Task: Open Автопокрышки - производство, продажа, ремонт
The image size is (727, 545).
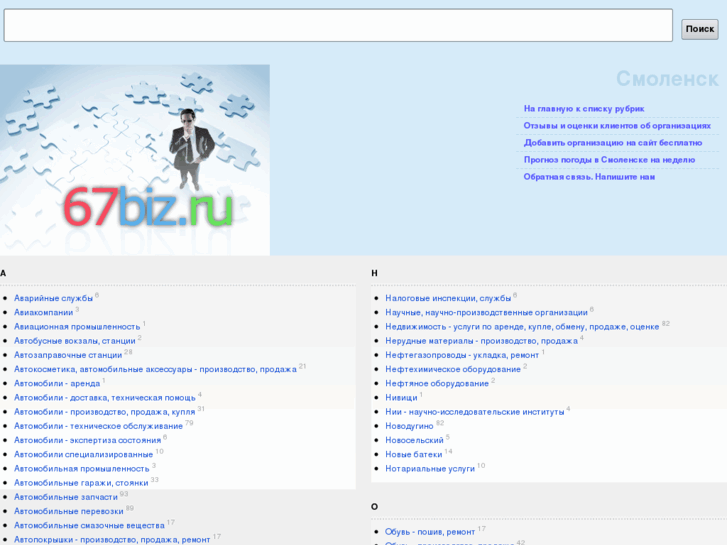Action: click(112, 540)
